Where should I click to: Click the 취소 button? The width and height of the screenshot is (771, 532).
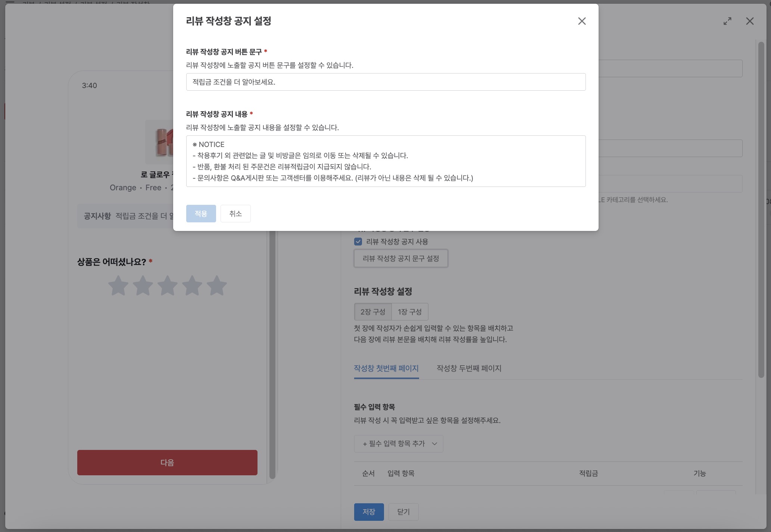(x=235, y=214)
